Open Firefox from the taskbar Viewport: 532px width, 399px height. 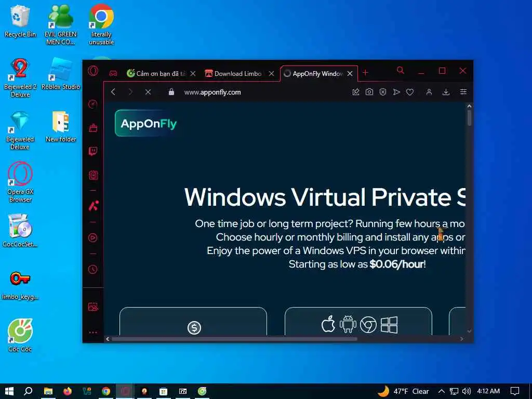68,391
